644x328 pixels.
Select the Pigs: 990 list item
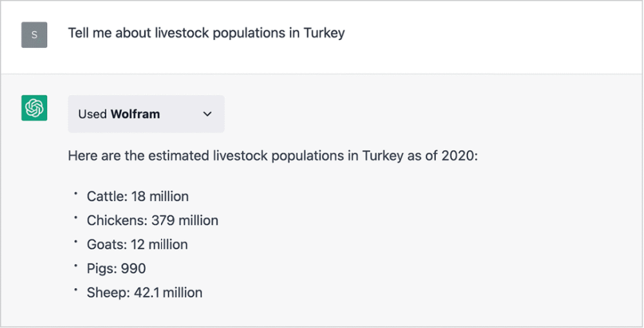117,269
